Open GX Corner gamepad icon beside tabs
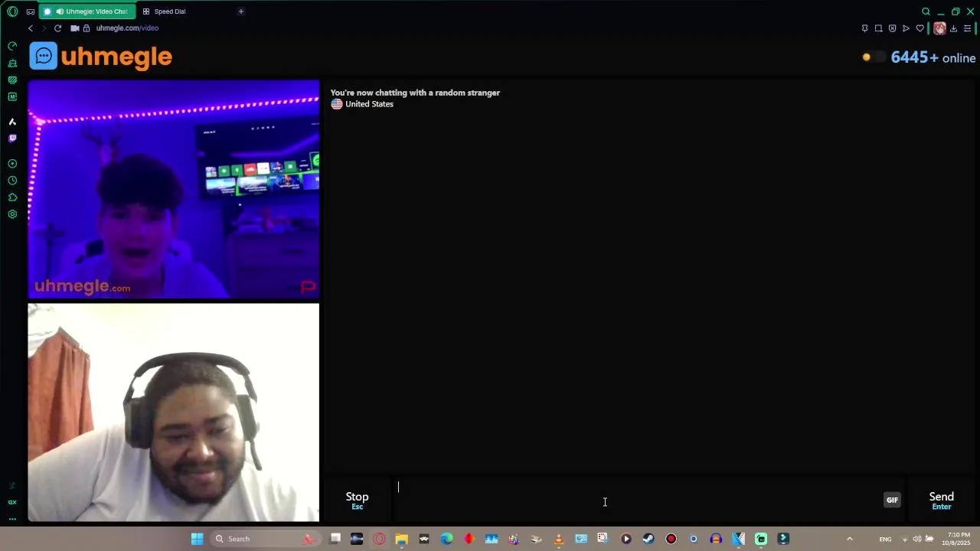 (x=30, y=11)
